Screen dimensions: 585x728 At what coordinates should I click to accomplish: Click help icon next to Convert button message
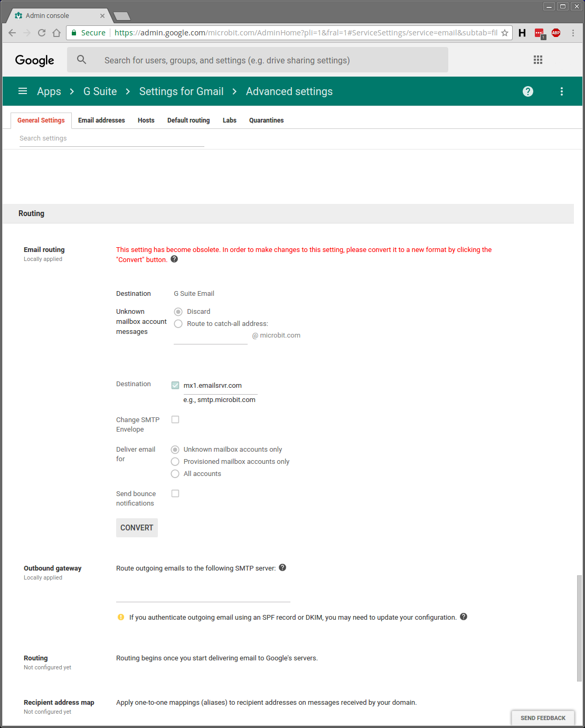[174, 259]
